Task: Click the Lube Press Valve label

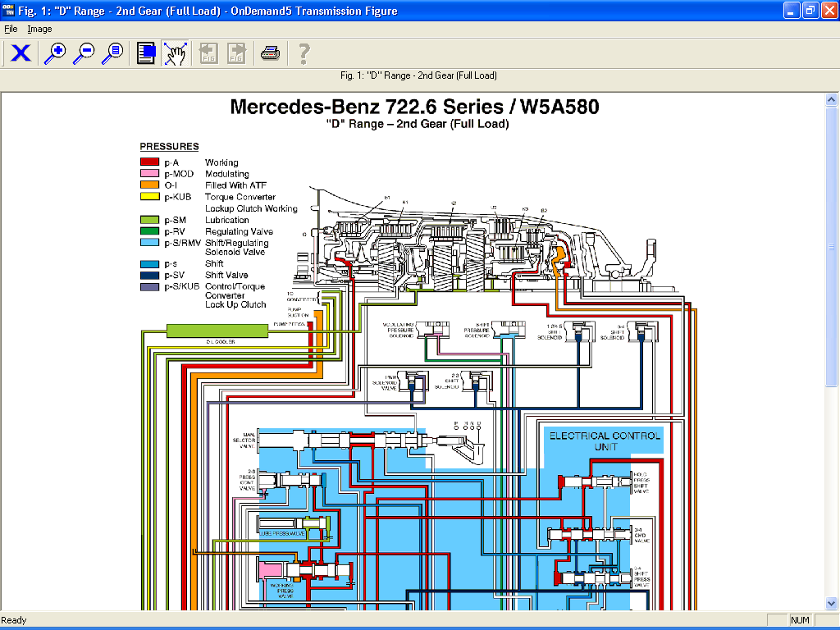Action: (x=282, y=533)
